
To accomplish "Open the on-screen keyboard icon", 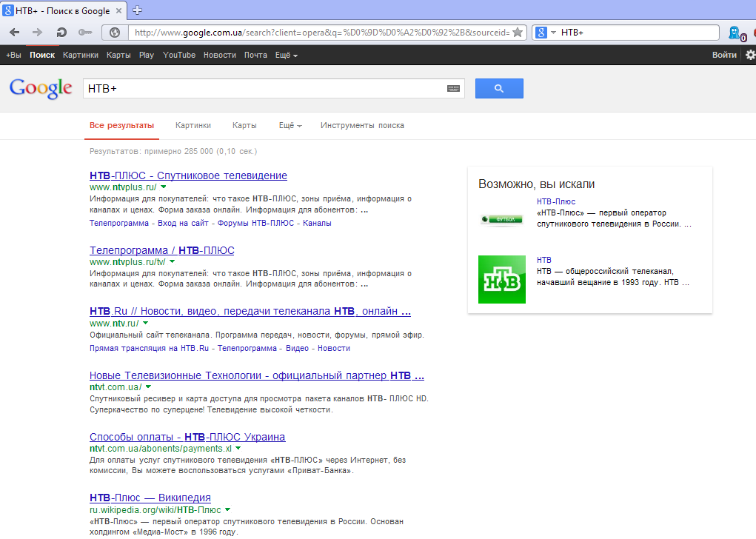I will (x=453, y=89).
